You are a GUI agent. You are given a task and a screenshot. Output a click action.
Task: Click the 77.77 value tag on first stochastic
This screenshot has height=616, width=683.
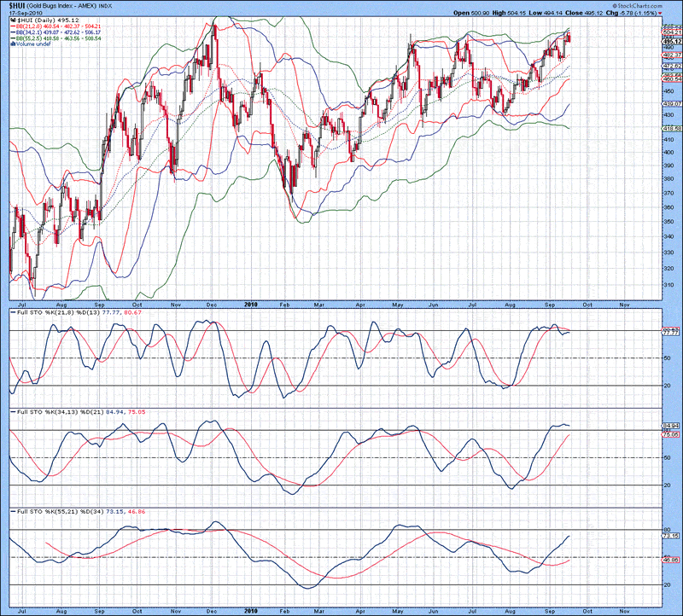670,334
